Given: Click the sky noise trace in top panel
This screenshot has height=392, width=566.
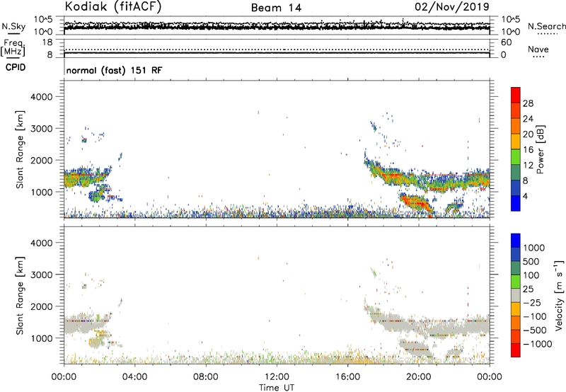Looking at the screenshot, I should tap(277, 27).
